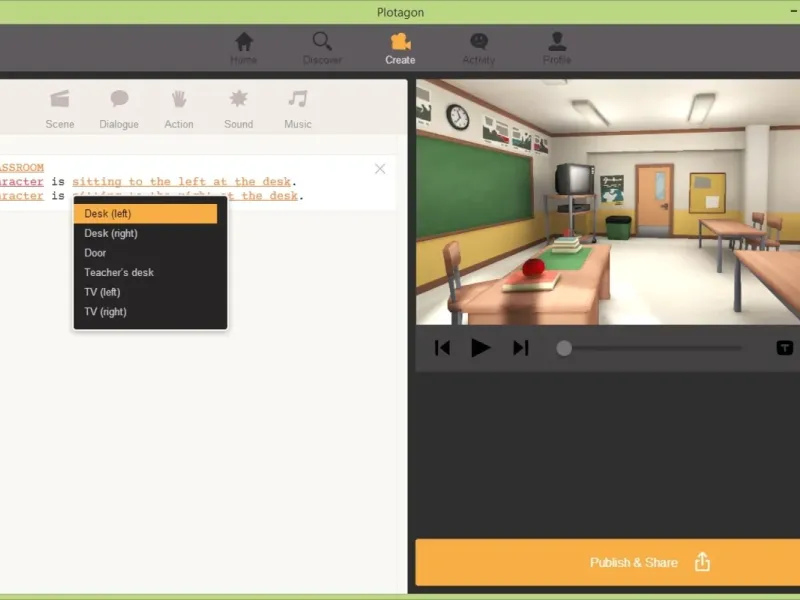This screenshot has height=600, width=800.
Task: Add a Dialogue element
Action: click(119, 109)
